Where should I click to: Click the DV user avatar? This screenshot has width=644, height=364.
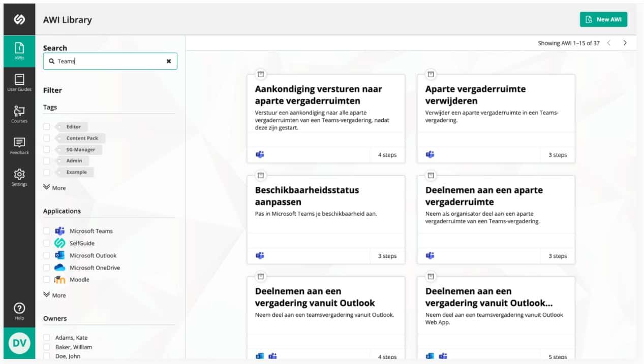point(19,343)
